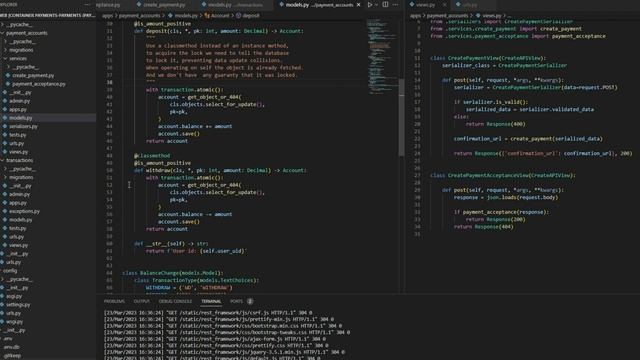Open exceptions.py under transactions

[24, 211]
